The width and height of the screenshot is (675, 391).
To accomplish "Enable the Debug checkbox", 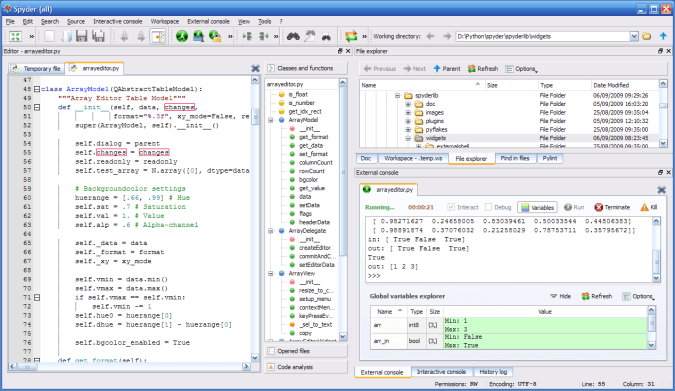I will coord(488,207).
